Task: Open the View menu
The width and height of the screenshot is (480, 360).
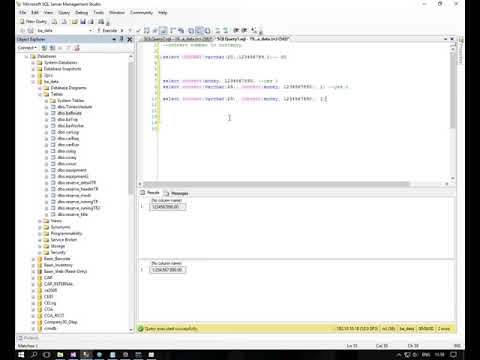Action: tap(48, 12)
